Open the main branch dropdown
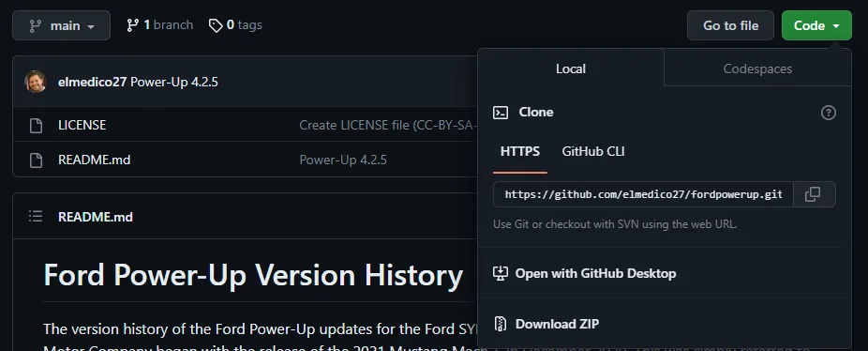The width and height of the screenshot is (868, 351). click(x=62, y=25)
